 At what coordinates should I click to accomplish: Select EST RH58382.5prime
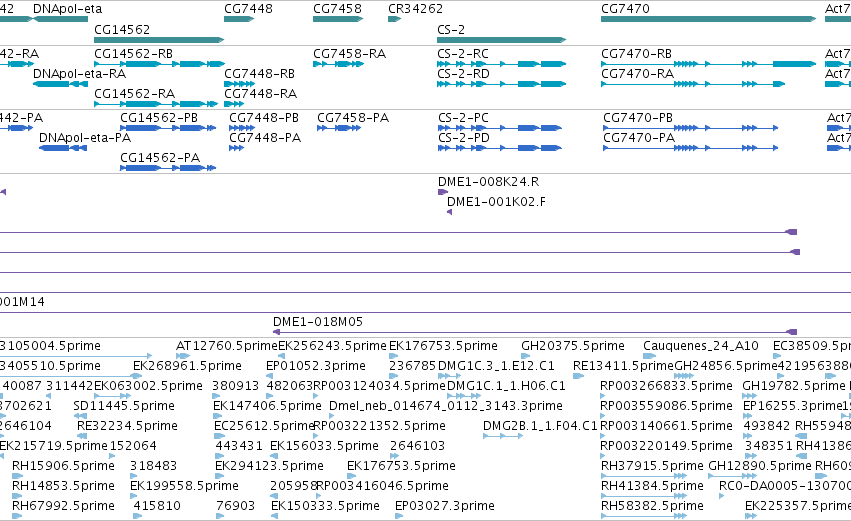point(652,505)
